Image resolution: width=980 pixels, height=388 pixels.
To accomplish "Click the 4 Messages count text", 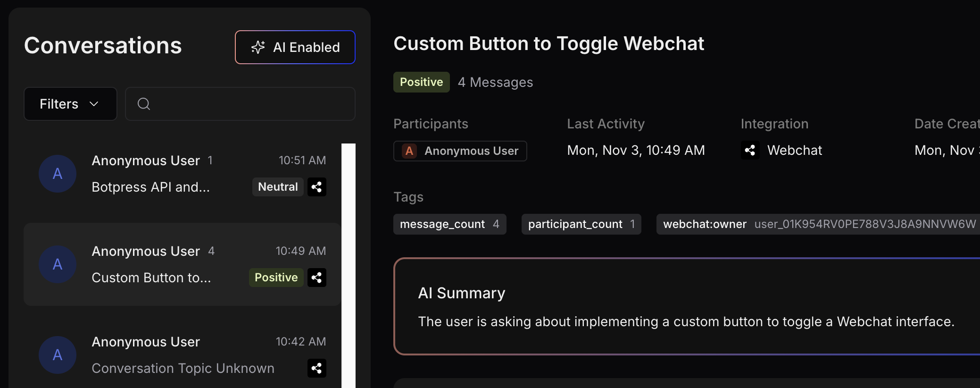I will [x=495, y=82].
